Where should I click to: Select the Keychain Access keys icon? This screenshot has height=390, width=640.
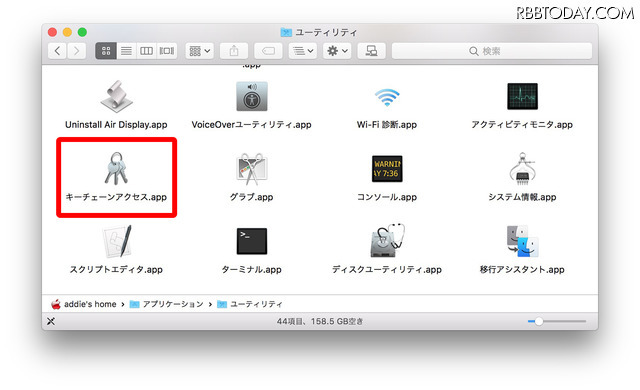coord(116,168)
